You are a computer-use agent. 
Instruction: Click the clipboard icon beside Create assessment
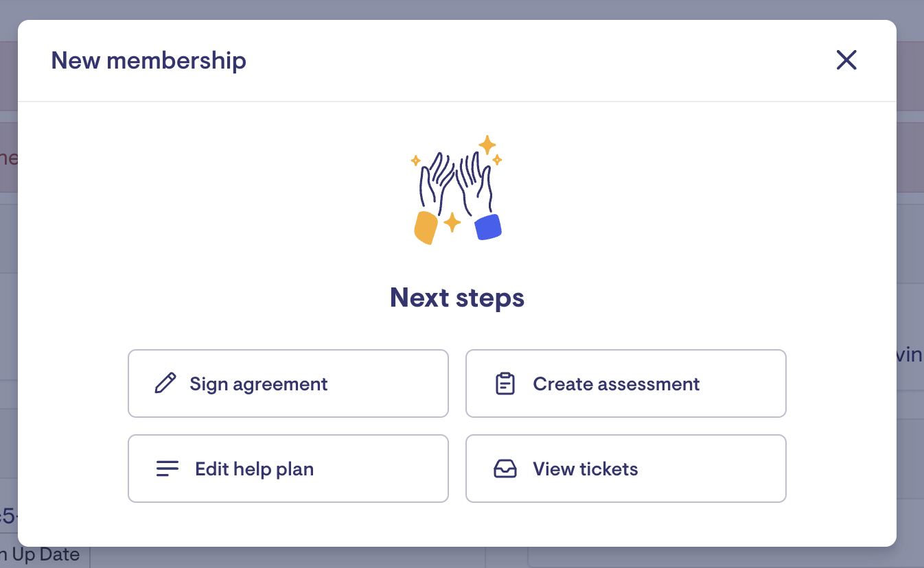tap(505, 383)
